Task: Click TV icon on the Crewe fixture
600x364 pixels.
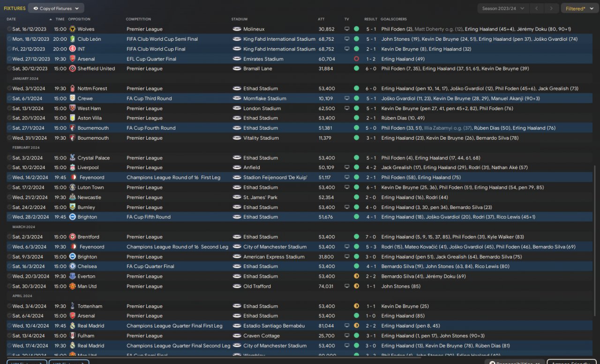Action: (x=347, y=98)
